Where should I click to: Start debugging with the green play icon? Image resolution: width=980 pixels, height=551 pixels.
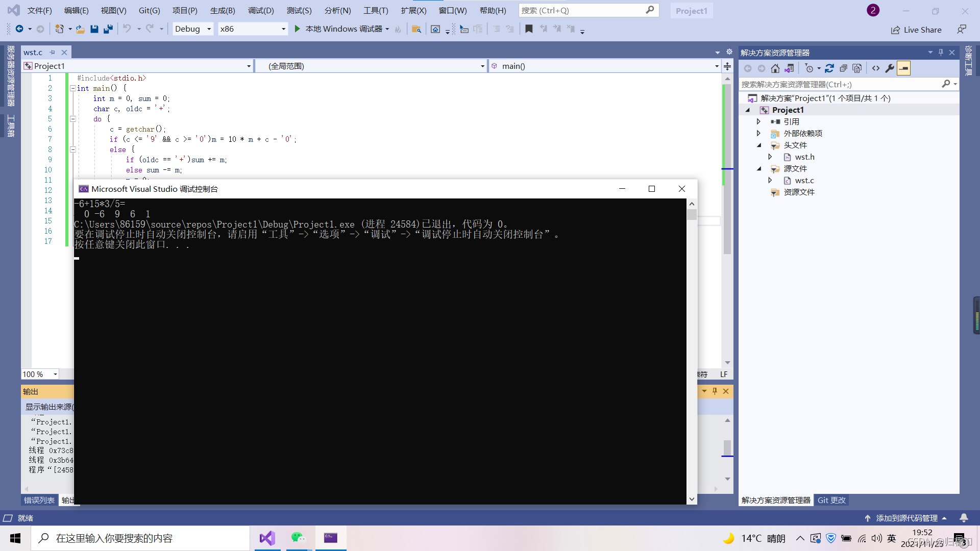[x=298, y=29]
